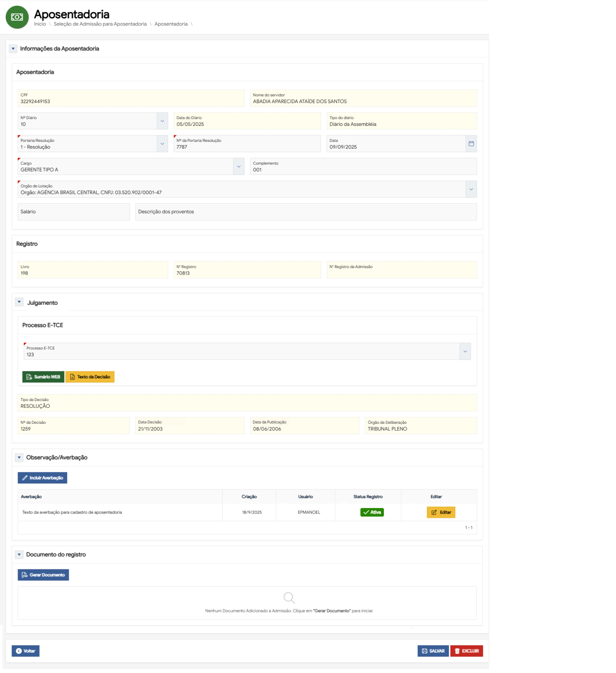Open the Nº Diário dropdown

(162, 121)
